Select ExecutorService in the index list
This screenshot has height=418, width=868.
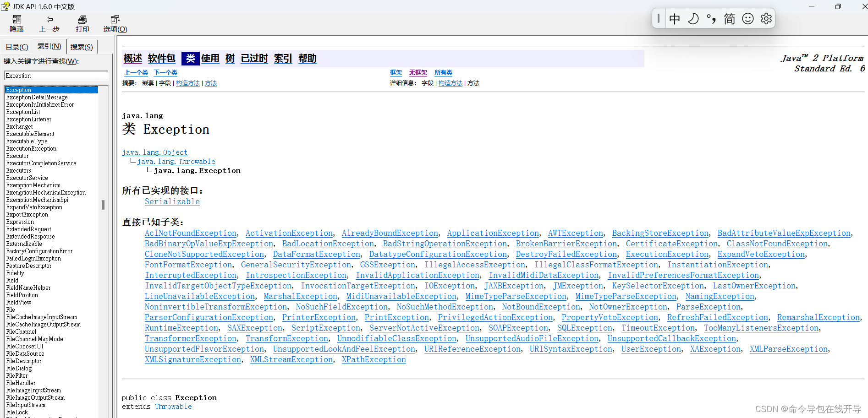pos(27,178)
